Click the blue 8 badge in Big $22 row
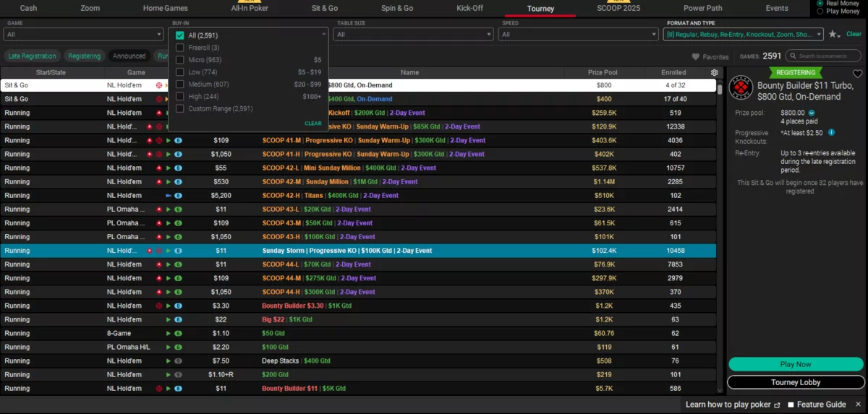 pyautogui.click(x=178, y=320)
